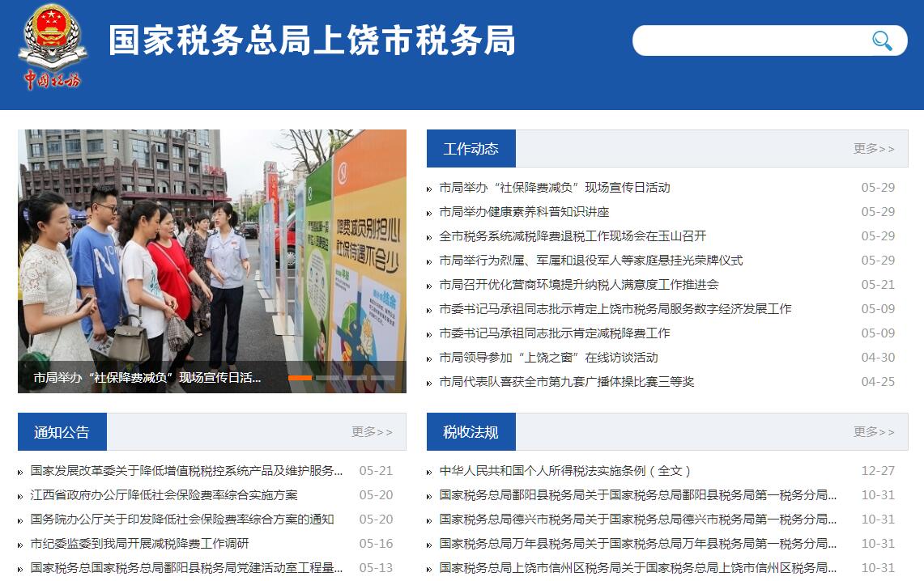Expand 更多>> in the 通知公告 section

pyautogui.click(x=371, y=432)
